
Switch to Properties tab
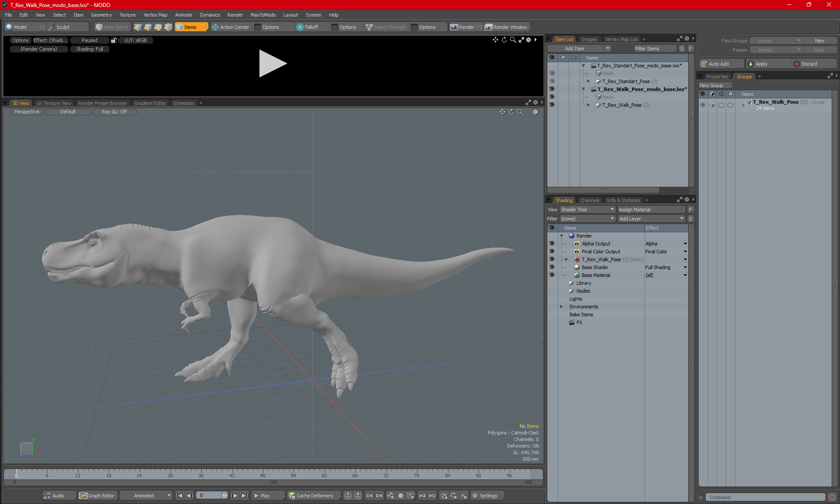pos(717,77)
